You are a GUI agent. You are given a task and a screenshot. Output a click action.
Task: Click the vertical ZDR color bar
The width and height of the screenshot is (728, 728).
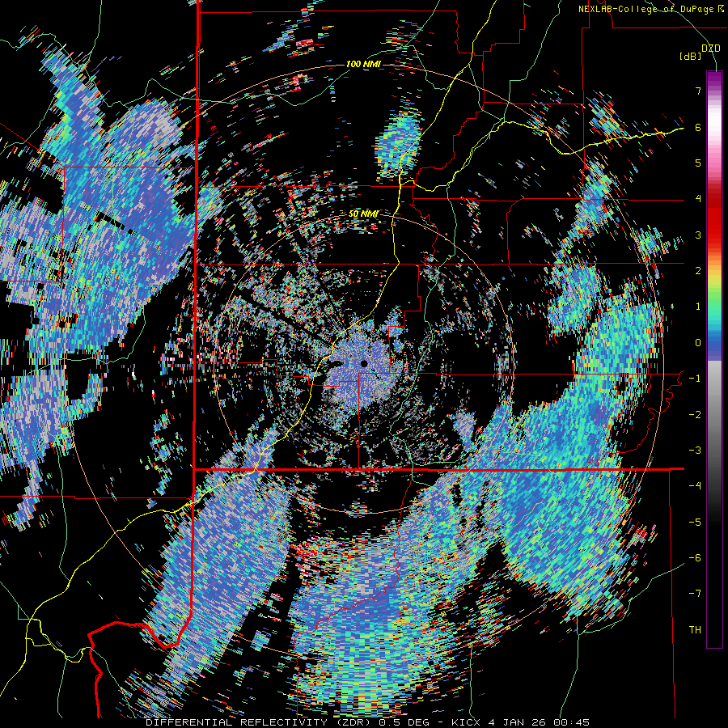(714, 359)
